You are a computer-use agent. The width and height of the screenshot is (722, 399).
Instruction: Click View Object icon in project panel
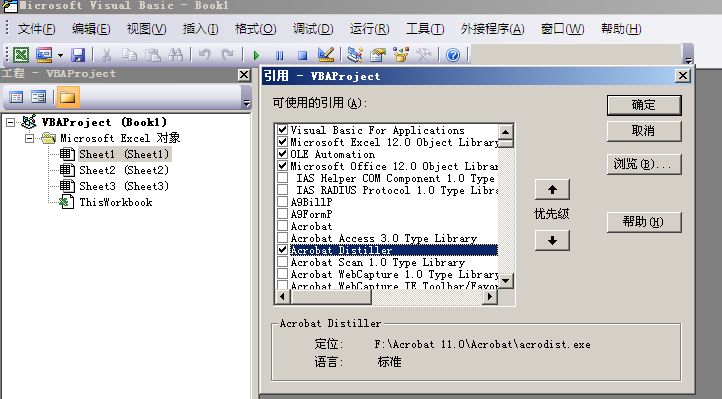coord(39,97)
